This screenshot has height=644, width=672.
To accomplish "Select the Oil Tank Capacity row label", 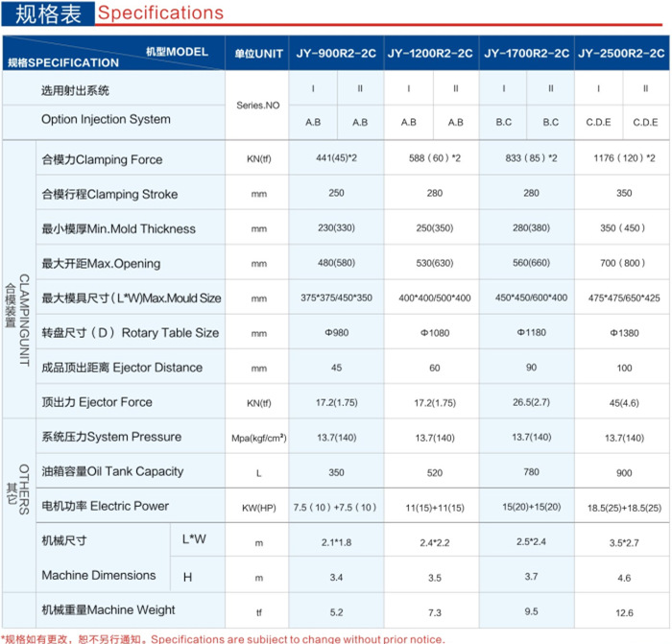I will (112, 471).
